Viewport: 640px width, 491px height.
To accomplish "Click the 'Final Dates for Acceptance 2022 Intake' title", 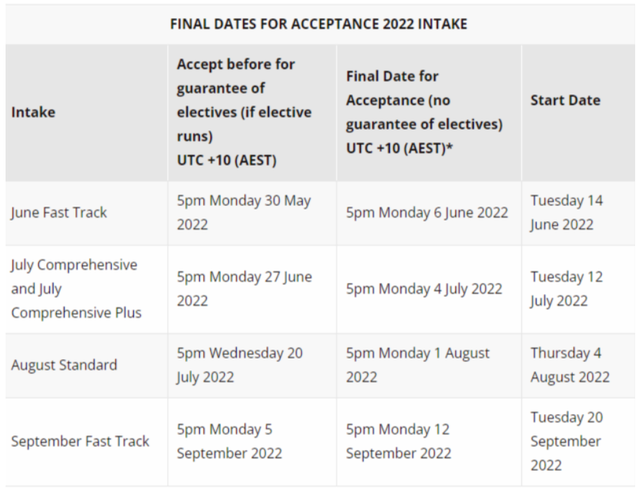I will pos(319,23).
